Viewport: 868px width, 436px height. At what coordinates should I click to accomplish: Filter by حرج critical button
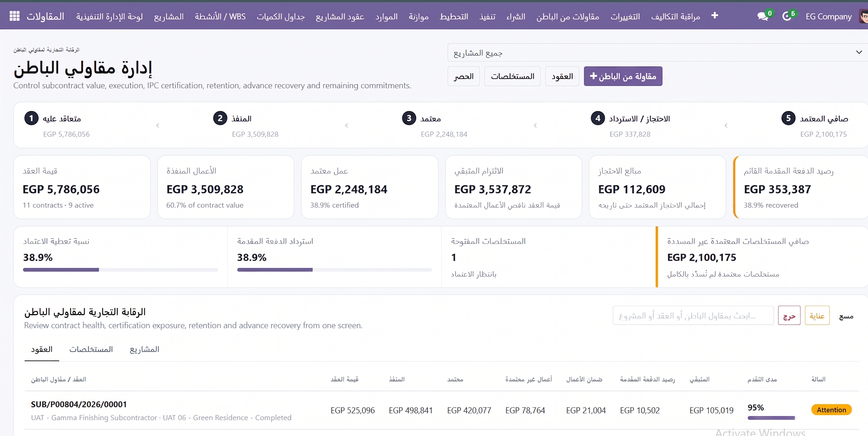(x=789, y=315)
